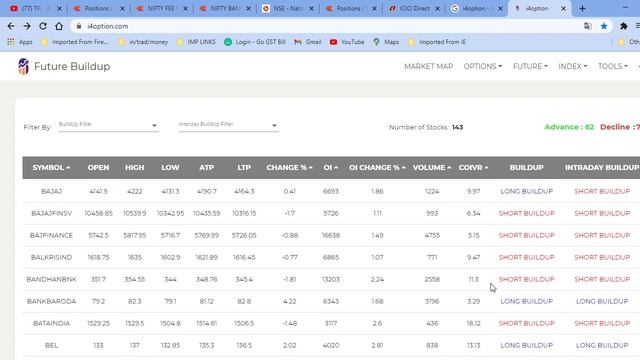Open Login - Go GST Bill bookmark
This screenshot has height=360, width=640.
(x=255, y=42)
